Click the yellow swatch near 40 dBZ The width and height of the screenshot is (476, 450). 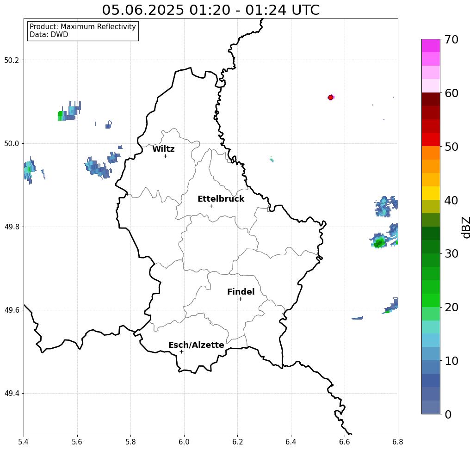point(431,193)
